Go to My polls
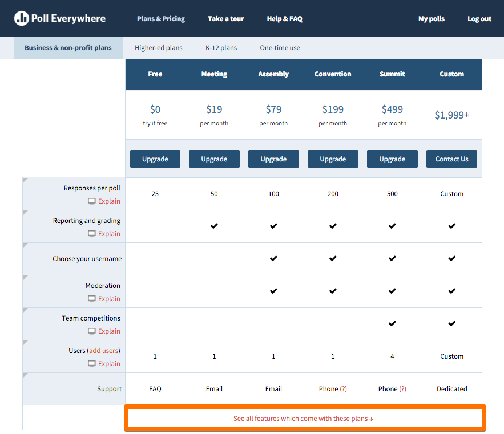 tap(432, 19)
